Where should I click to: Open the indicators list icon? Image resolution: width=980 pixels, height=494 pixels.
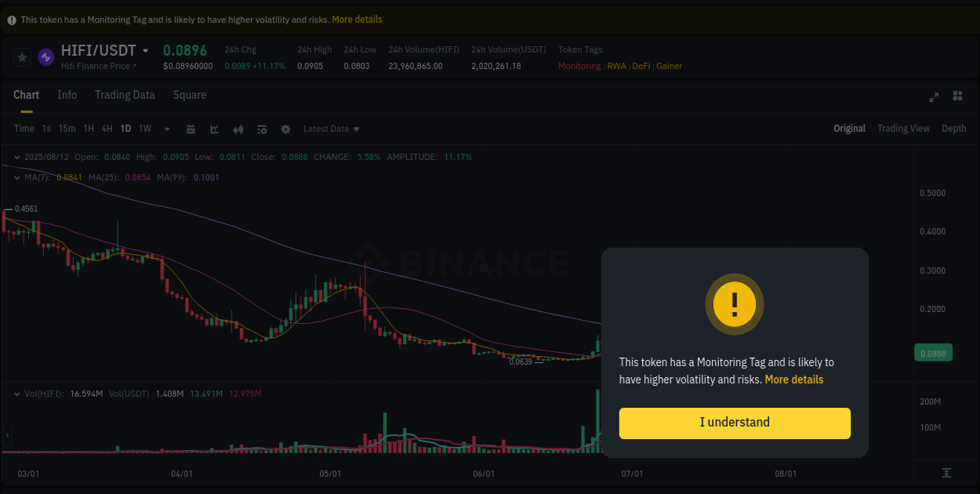pos(262,129)
